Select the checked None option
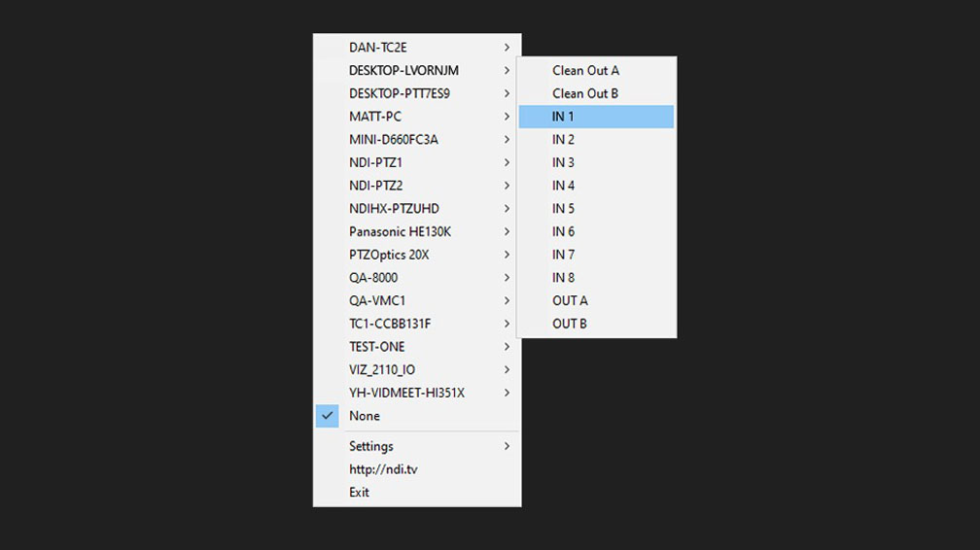Viewport: 980px width, 550px height. pos(365,416)
